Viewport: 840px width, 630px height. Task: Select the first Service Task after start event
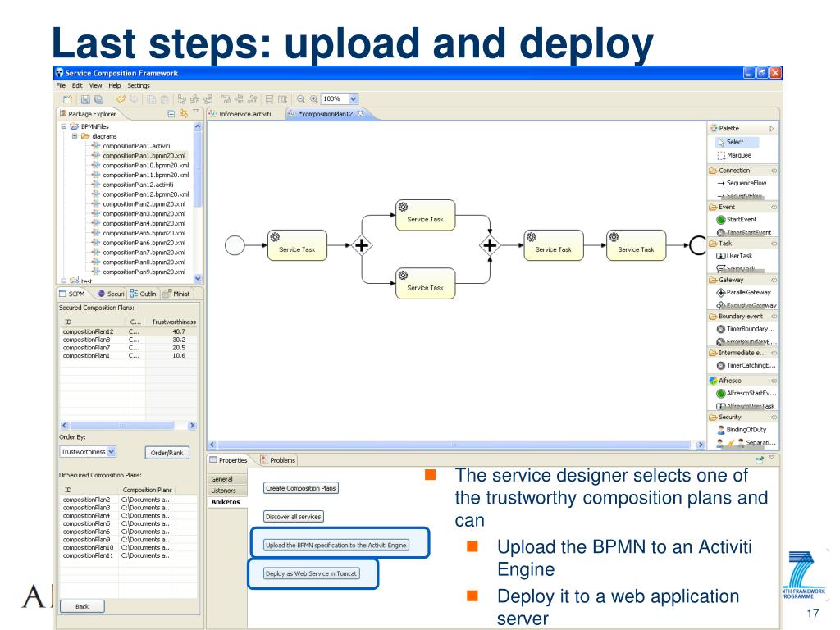point(297,245)
